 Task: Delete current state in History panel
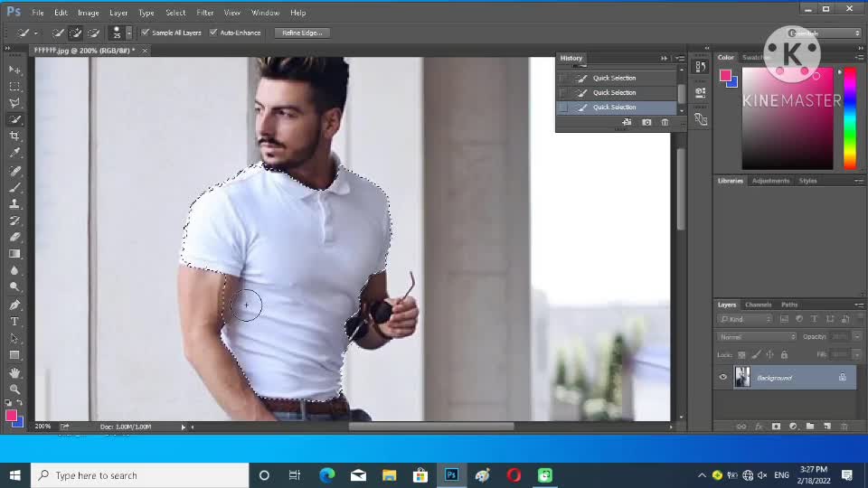665,122
